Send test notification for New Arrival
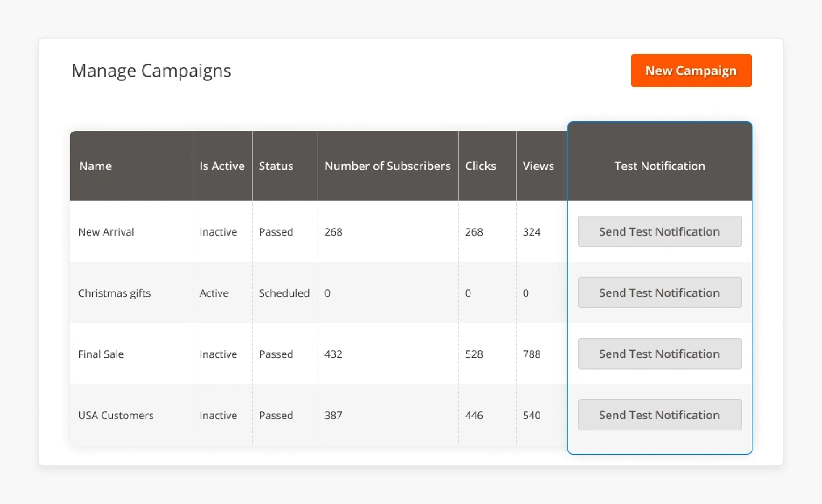This screenshot has height=504, width=822. click(660, 232)
